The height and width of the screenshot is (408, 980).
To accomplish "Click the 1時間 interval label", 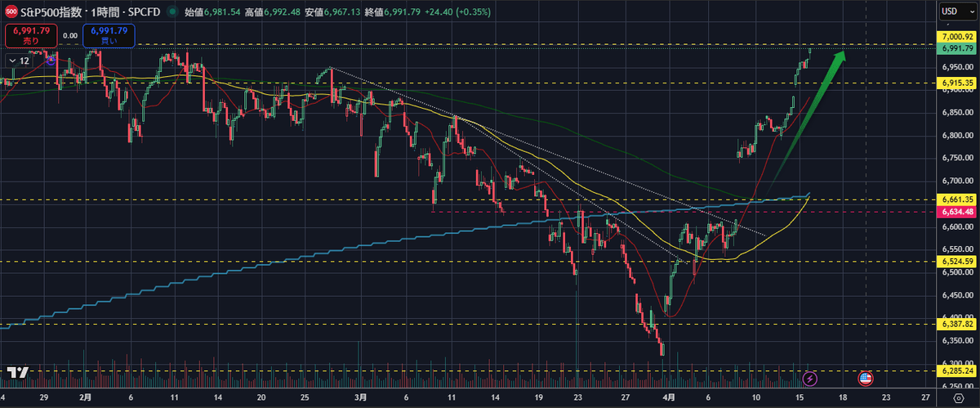I will click(x=99, y=12).
